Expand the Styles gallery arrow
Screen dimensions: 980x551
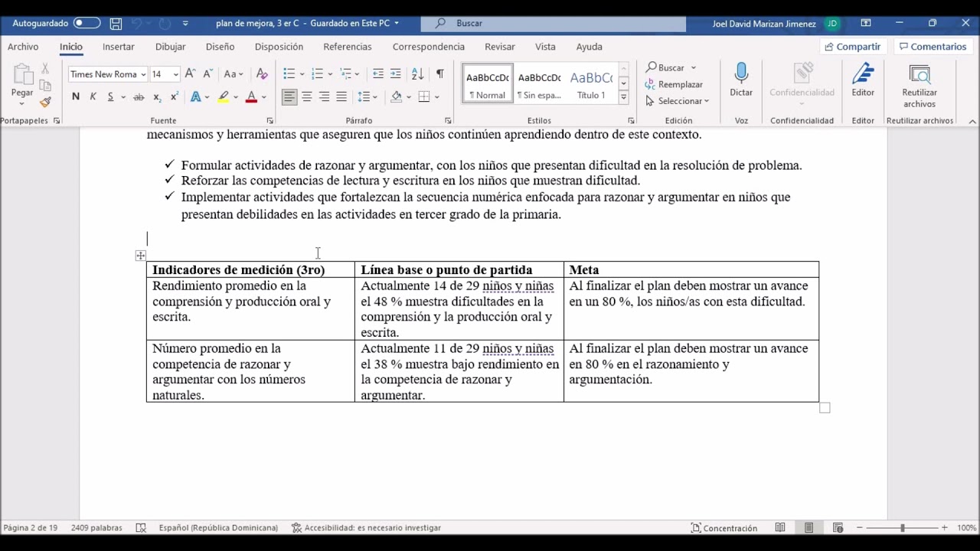pyautogui.click(x=623, y=97)
